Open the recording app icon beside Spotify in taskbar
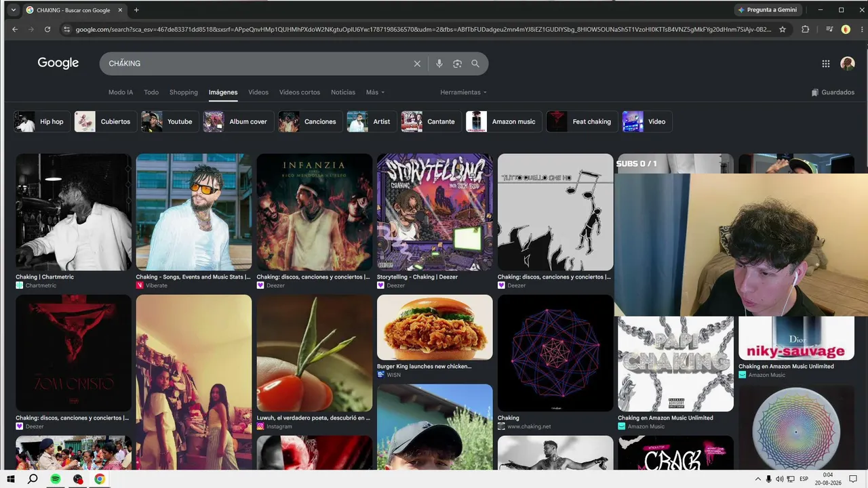Viewport: 868px width, 488px height. click(x=78, y=479)
